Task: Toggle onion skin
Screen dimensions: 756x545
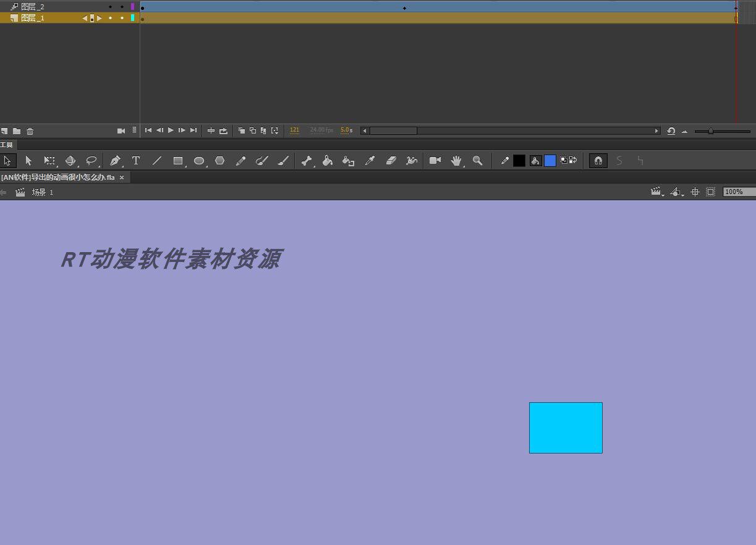Action: (242, 130)
